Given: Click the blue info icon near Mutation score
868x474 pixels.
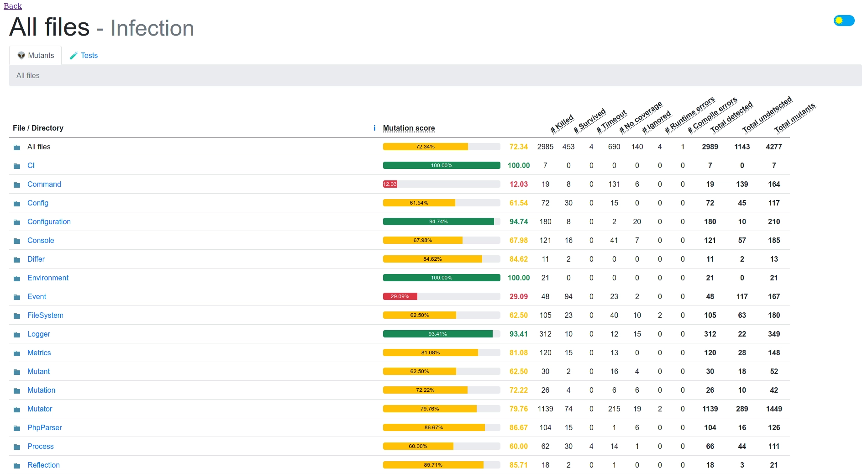Looking at the screenshot, I should [x=374, y=128].
